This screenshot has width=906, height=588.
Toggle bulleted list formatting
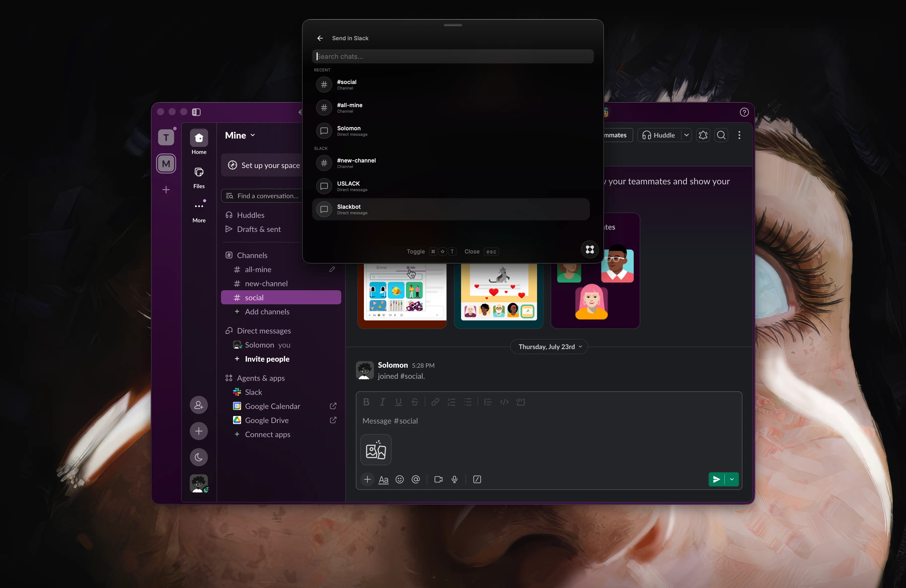tap(467, 402)
